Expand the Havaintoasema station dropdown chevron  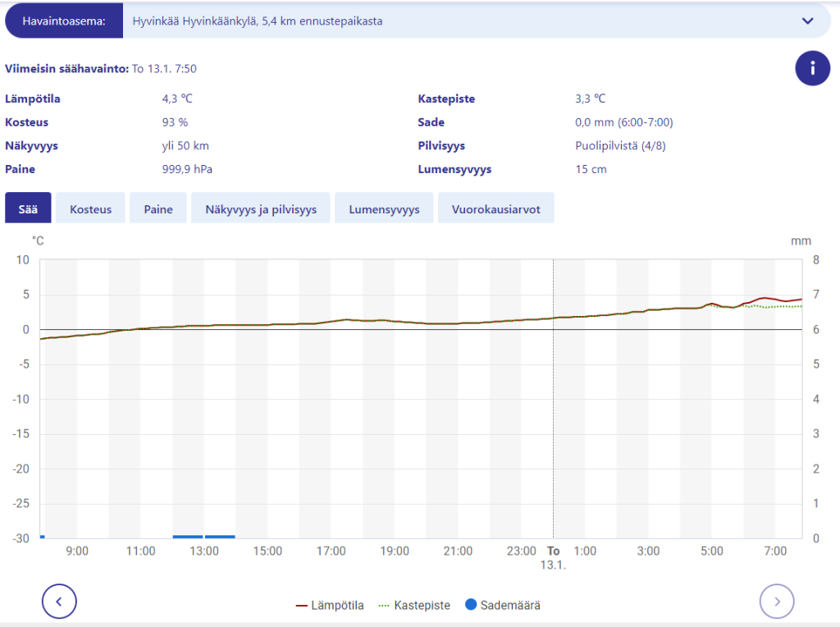(x=807, y=21)
